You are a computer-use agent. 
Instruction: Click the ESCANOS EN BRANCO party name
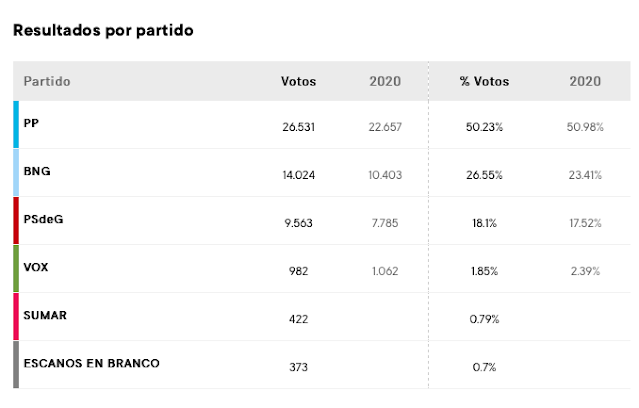point(91,363)
